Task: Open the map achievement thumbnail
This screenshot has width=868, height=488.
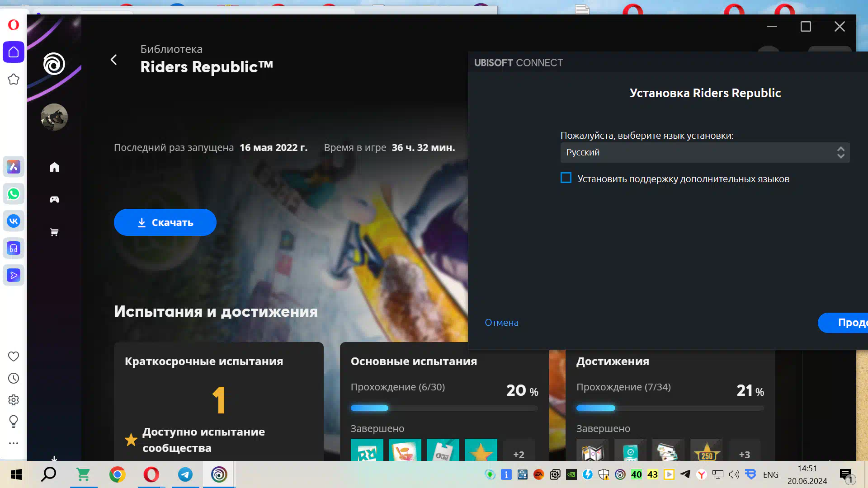Action: coord(592,450)
